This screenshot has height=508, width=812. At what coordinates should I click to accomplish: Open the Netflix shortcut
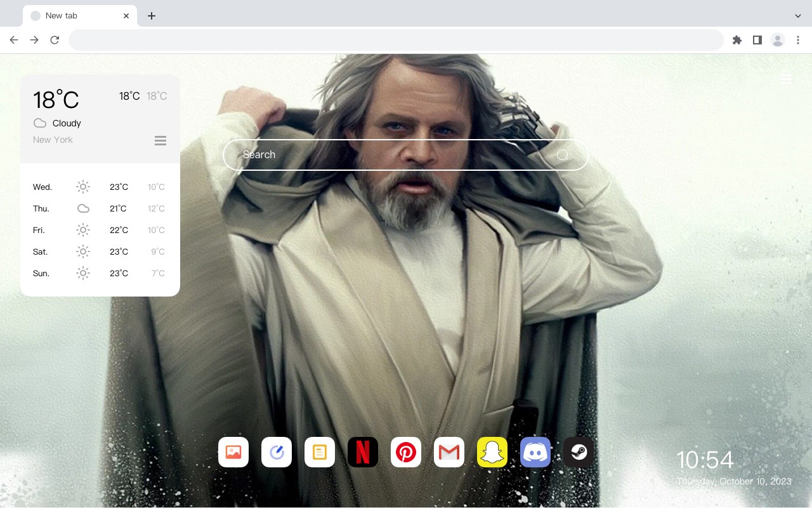(x=363, y=452)
